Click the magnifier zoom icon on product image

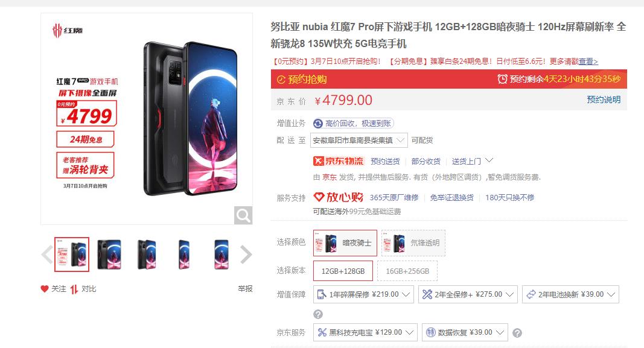243,215
